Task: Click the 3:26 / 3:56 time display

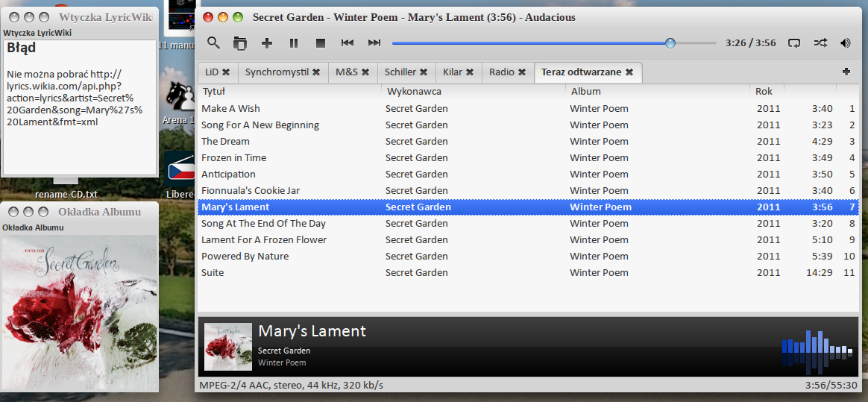Action: [751, 43]
